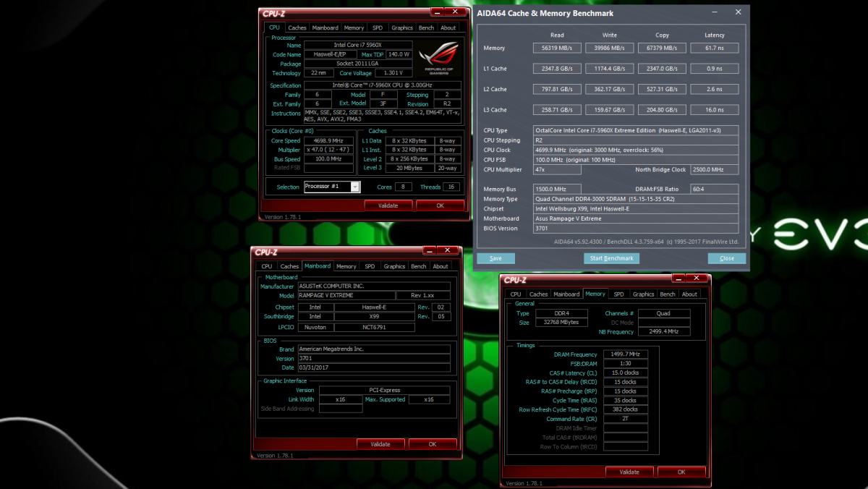Open Graphics tab in CPU-Z Memory window
The image size is (868, 489).
coord(643,294)
